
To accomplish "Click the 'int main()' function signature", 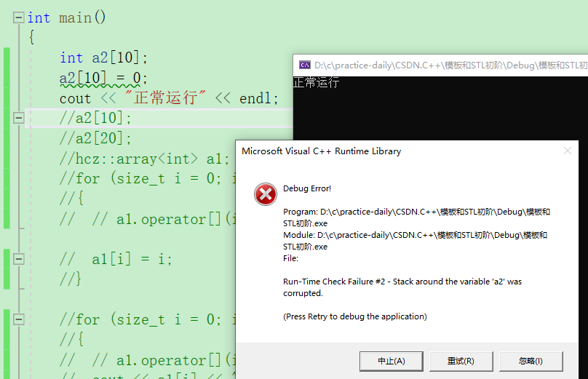I will [67, 17].
